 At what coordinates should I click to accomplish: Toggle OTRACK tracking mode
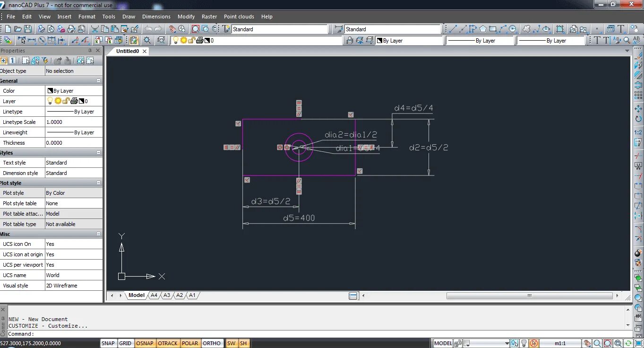pyautogui.click(x=168, y=343)
